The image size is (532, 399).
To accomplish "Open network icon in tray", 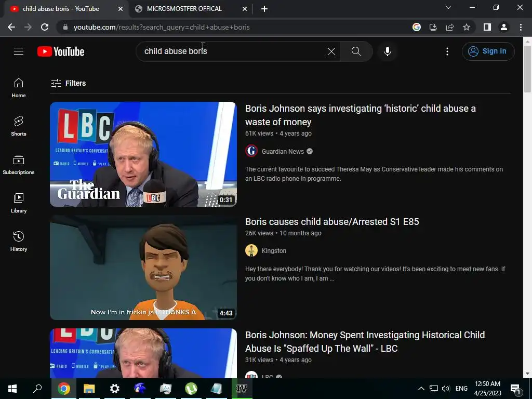I will click(x=434, y=389).
